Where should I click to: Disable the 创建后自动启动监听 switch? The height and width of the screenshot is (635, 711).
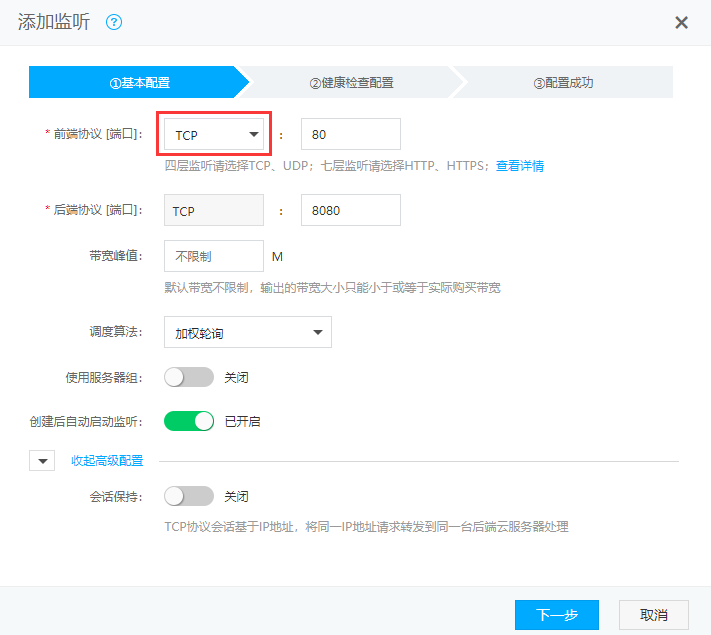point(189,421)
